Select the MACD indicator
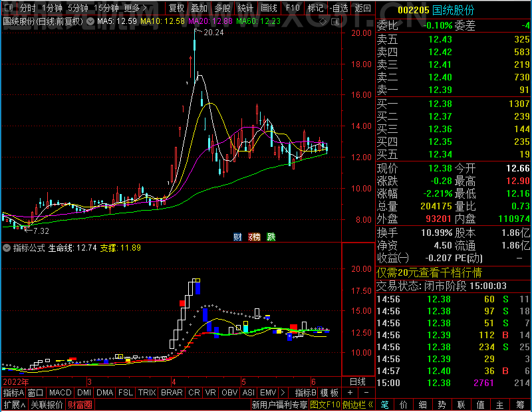532x412 pixels. point(61,393)
